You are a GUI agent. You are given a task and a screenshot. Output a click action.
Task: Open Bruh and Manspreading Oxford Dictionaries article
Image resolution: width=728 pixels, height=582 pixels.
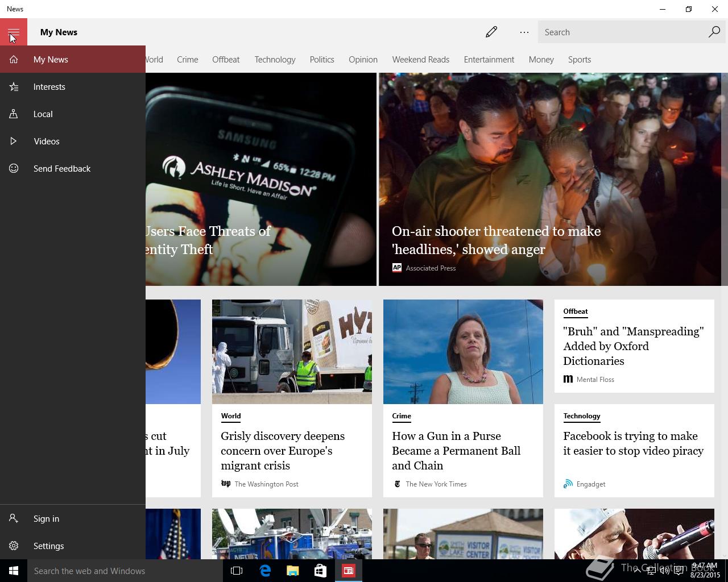[633, 346]
